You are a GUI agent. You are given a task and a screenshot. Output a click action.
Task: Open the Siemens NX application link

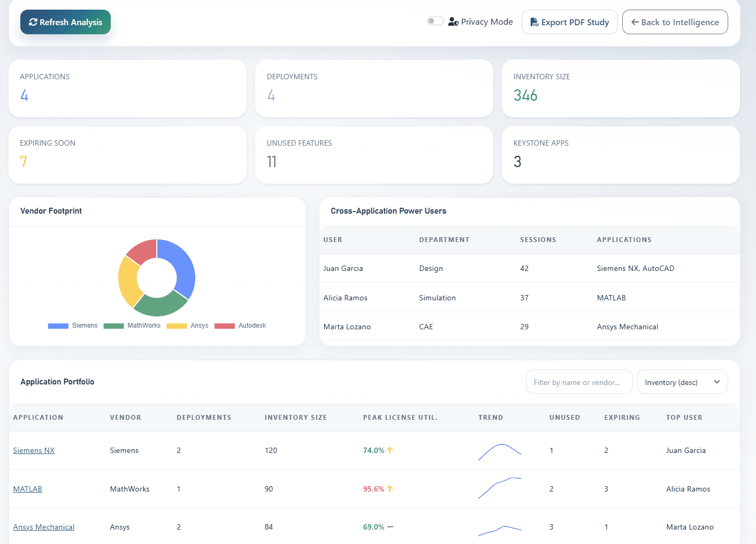(x=34, y=450)
